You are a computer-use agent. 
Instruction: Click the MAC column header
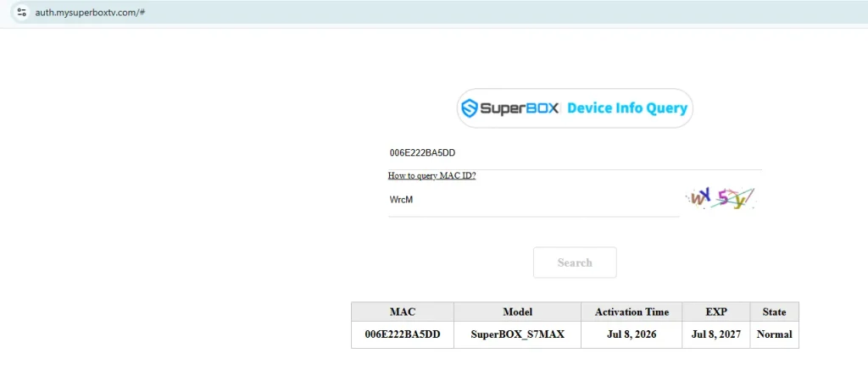[x=403, y=312]
